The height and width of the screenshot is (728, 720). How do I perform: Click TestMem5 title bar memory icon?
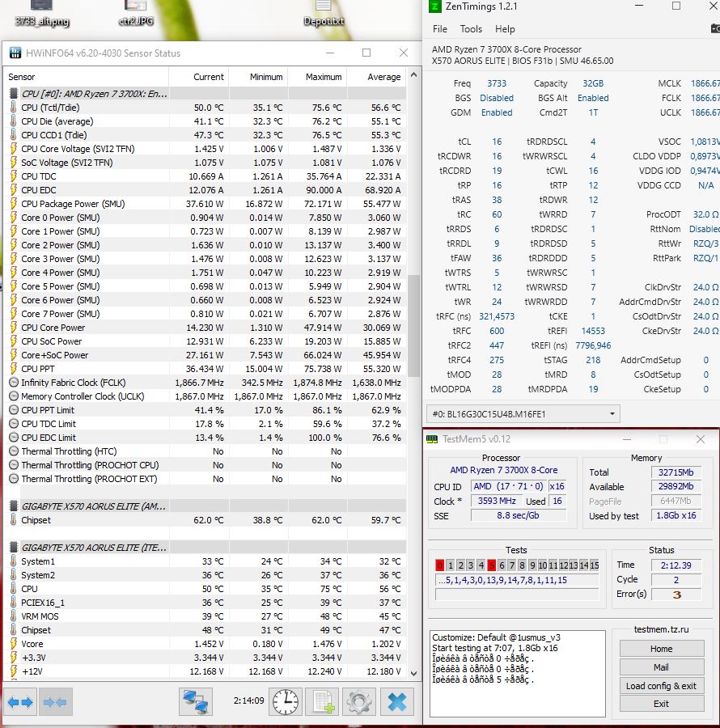tap(432, 439)
